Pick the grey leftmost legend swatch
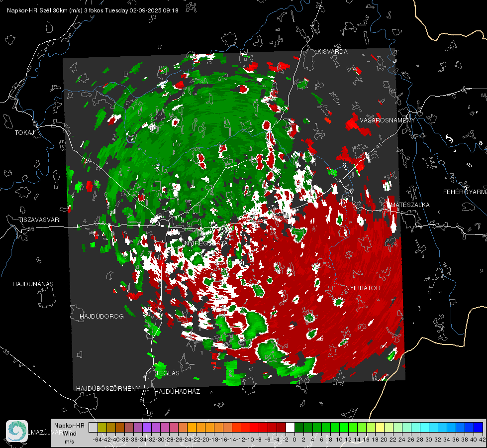This screenshot has width=487, height=448. pos(93,428)
